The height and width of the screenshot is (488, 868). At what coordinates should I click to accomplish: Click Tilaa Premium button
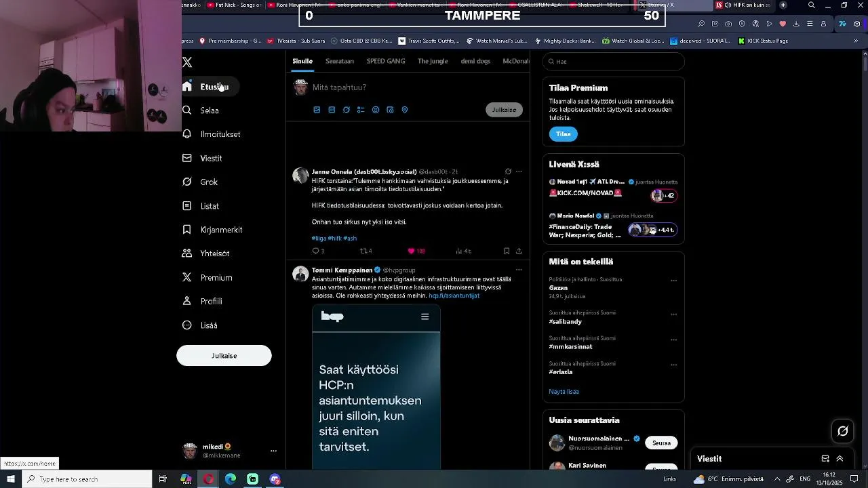pos(564,134)
